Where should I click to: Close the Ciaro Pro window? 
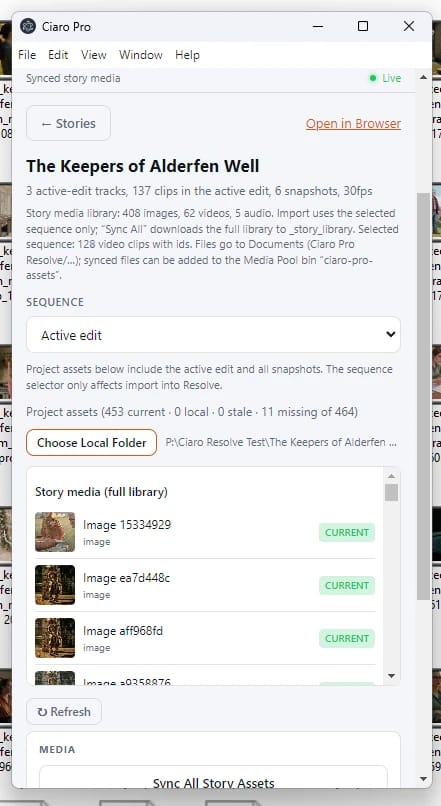click(x=409, y=26)
